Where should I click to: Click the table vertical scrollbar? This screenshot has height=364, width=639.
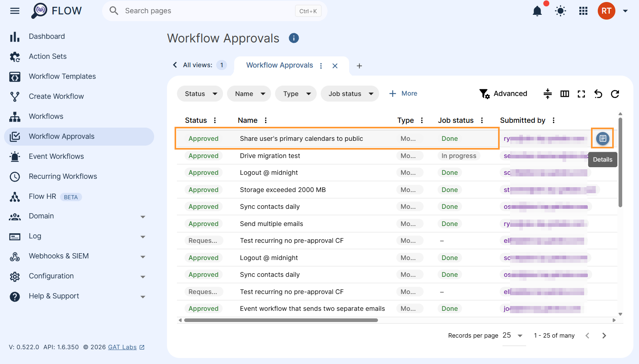pos(620,162)
